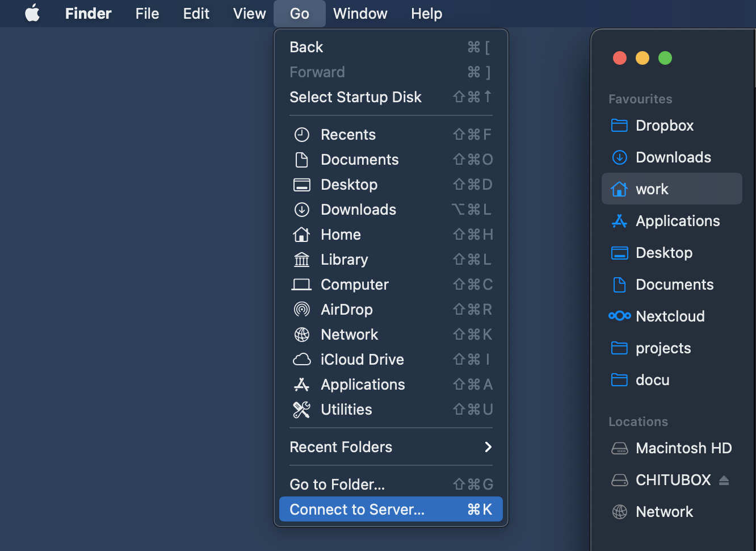Open projects label in Finder sidebar
Screen dimensions: 756x551
tap(663, 348)
